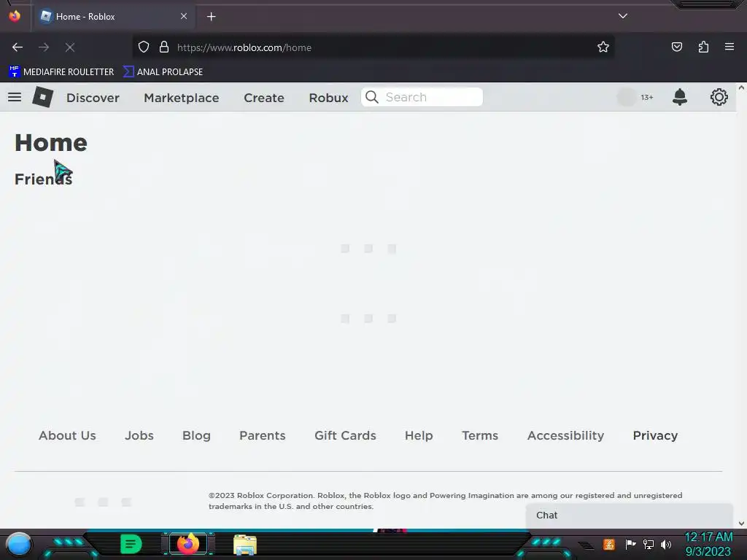Select the Home - Roblox tab
The width and height of the screenshot is (747, 560).
tap(114, 17)
